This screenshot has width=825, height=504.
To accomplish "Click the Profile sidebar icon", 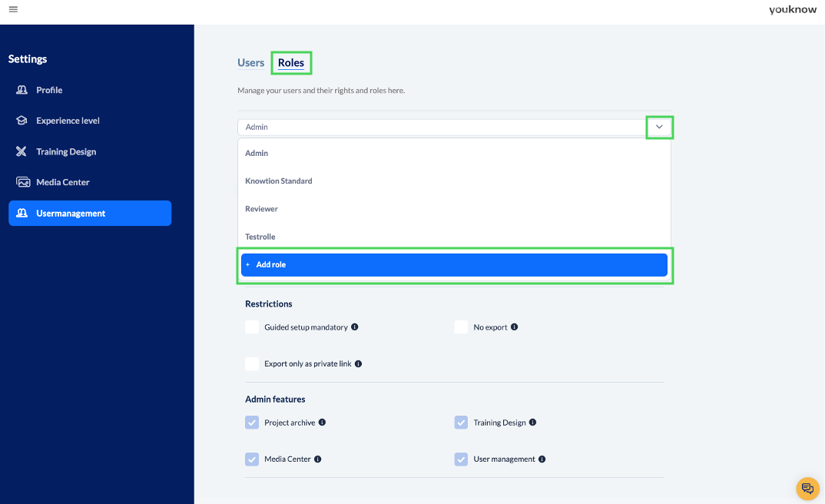I will [22, 90].
